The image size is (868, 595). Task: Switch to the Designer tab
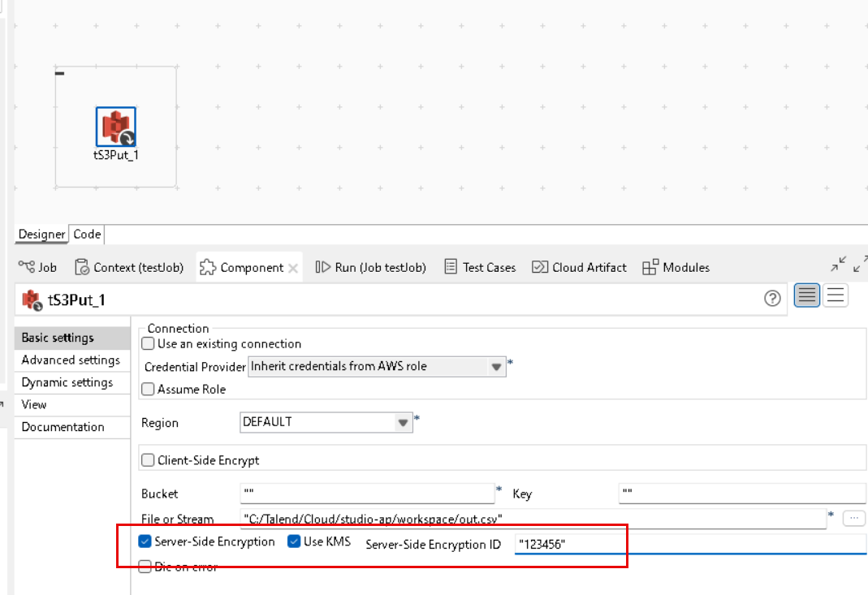tap(41, 234)
